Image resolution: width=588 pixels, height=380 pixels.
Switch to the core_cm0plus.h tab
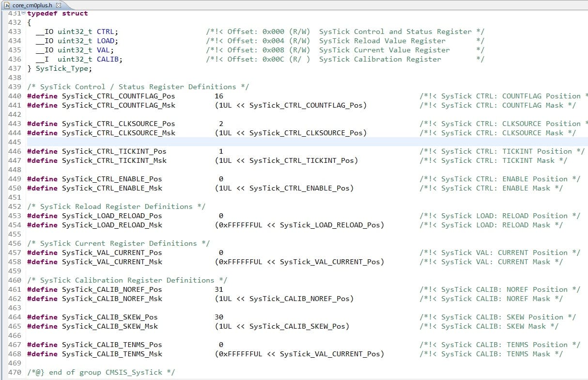tap(33, 5)
